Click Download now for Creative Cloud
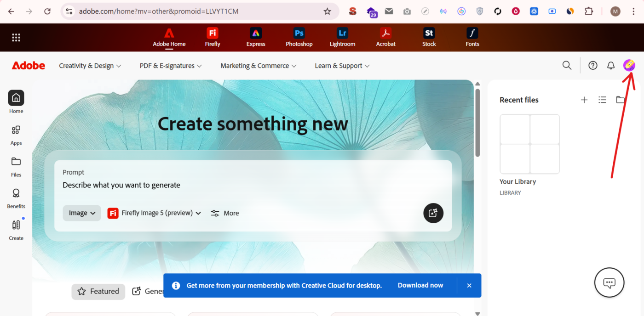 [420, 285]
